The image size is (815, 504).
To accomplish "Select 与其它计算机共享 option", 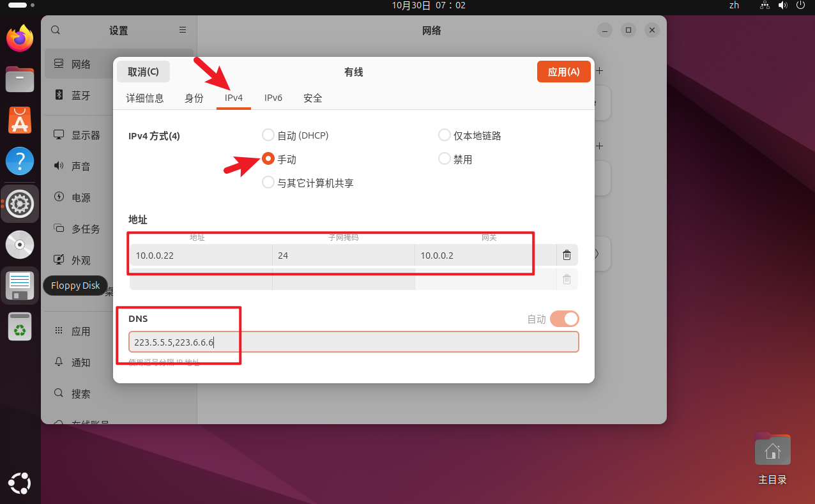I will [268, 183].
